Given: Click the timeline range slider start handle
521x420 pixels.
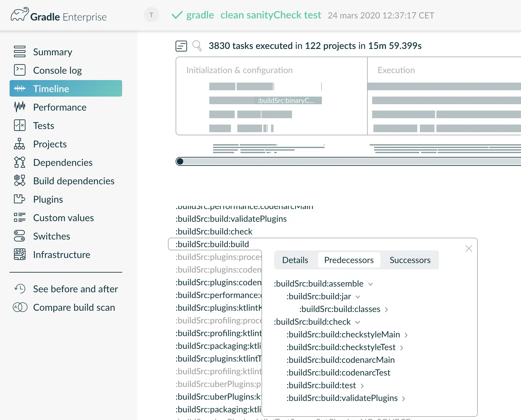Looking at the screenshot, I should click(x=180, y=161).
